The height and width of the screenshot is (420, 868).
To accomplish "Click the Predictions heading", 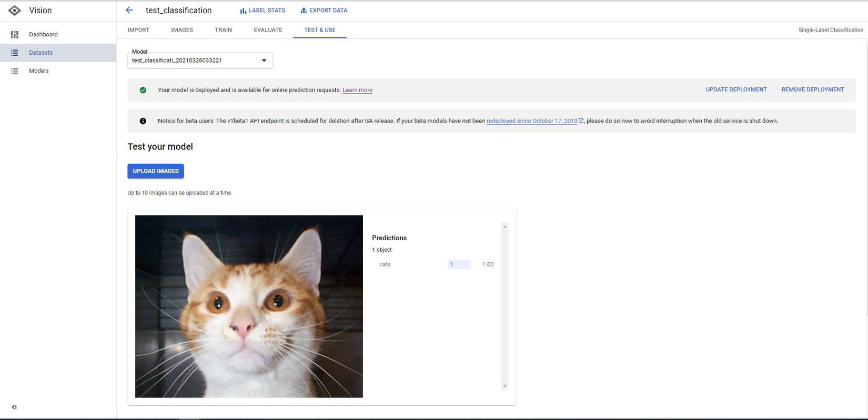I will (x=389, y=238).
